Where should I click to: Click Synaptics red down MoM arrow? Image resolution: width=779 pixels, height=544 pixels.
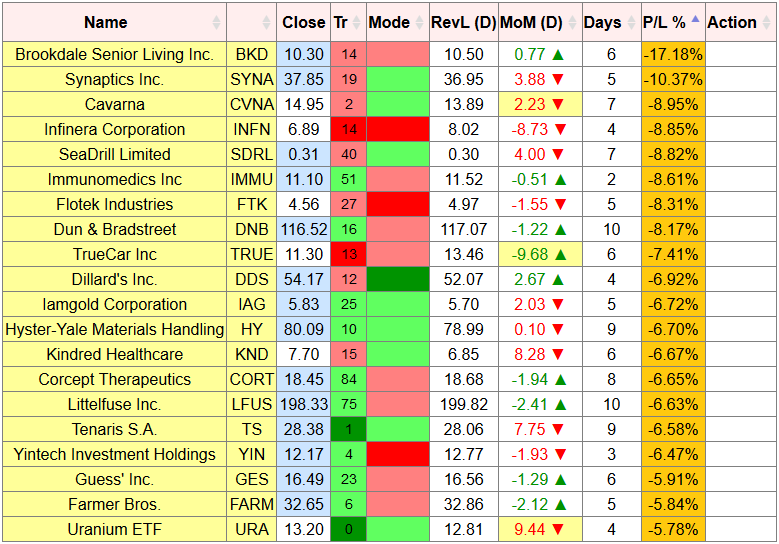tap(558, 79)
